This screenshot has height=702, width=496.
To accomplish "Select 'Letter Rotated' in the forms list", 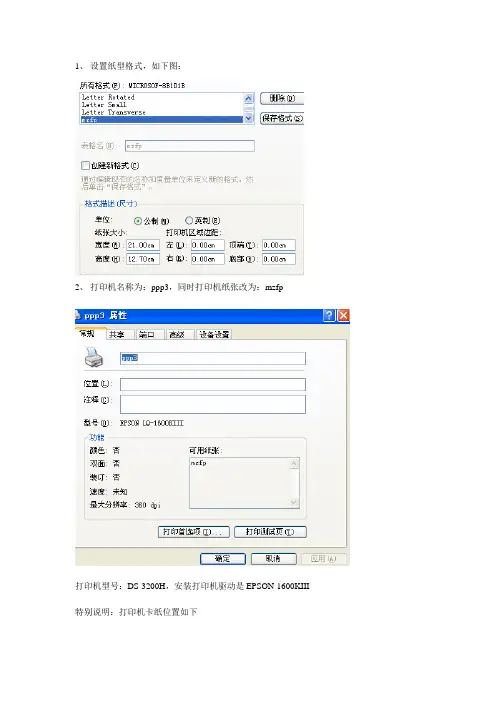I will [x=108, y=97].
